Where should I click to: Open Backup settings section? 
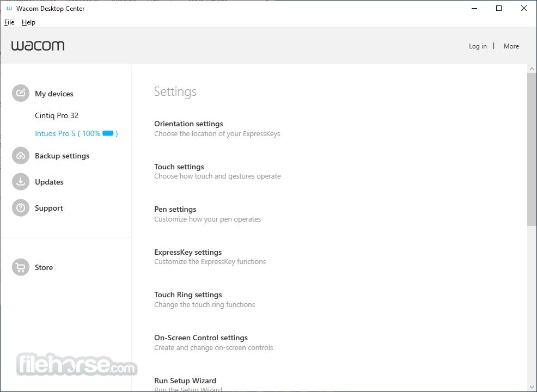pos(62,156)
